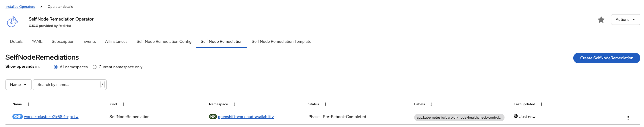The width and height of the screenshot is (644, 127).
Task: Sort table by Labels column icon
Action: tap(431, 104)
